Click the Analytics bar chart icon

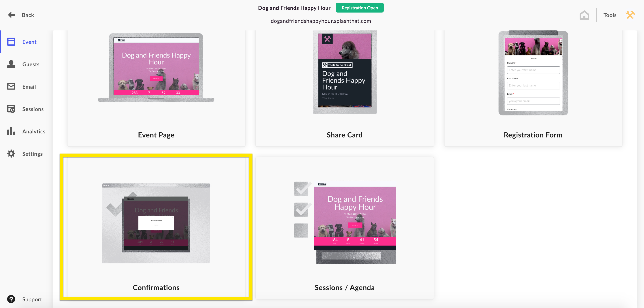[11, 131]
